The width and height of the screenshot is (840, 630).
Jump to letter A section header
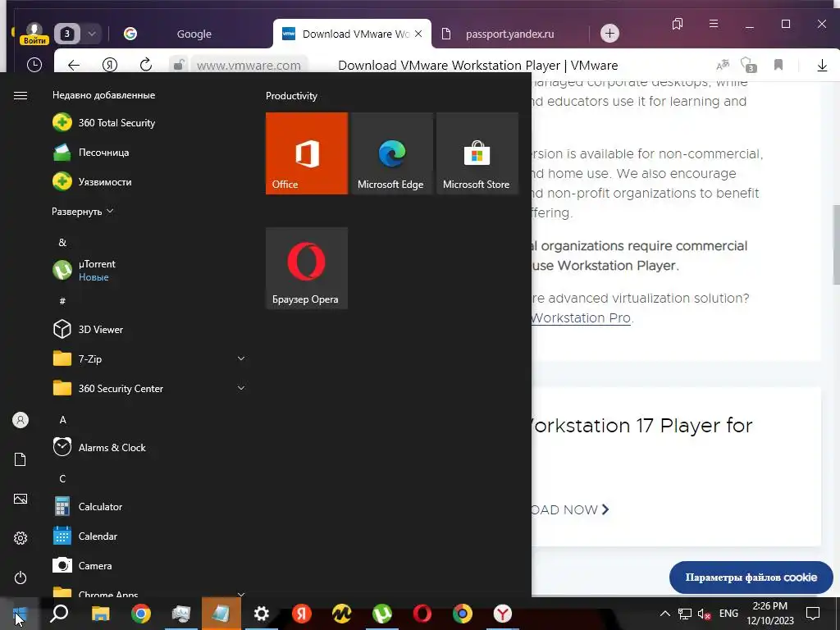pyautogui.click(x=62, y=419)
